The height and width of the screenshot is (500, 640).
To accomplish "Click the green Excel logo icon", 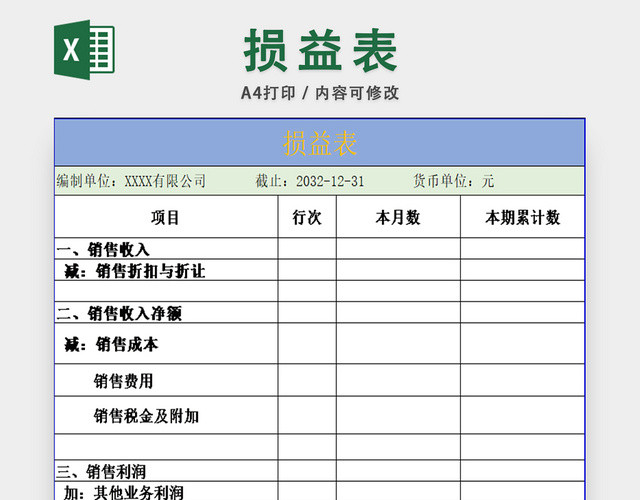I will point(84,50).
